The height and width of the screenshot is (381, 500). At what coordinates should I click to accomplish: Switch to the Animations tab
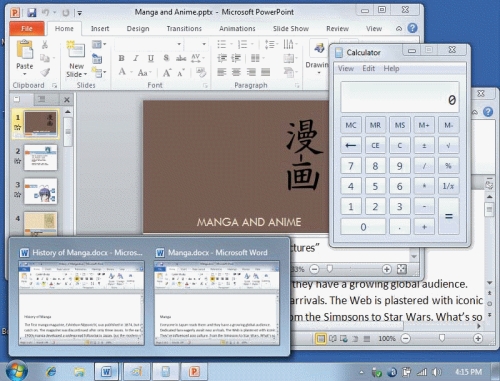click(237, 29)
